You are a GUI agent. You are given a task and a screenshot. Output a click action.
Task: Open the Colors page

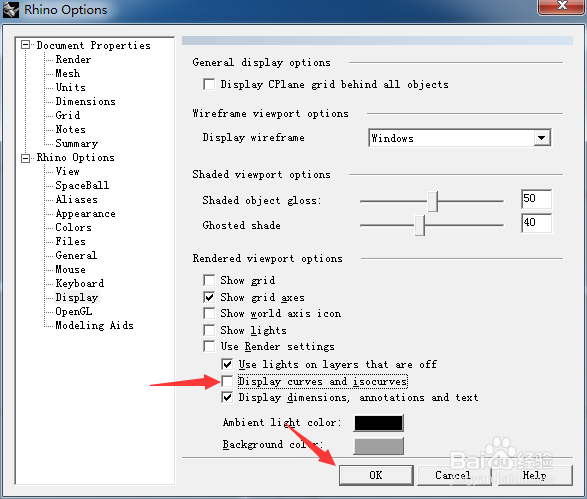[x=73, y=228]
